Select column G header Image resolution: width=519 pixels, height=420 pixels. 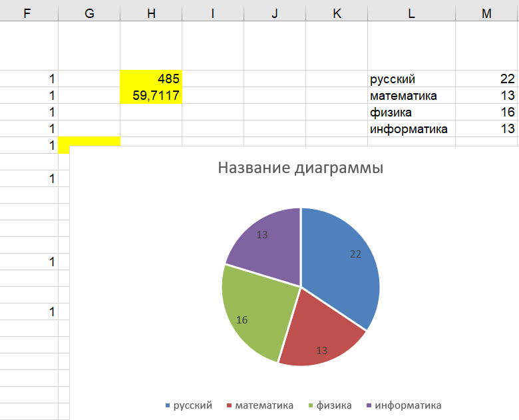click(89, 13)
